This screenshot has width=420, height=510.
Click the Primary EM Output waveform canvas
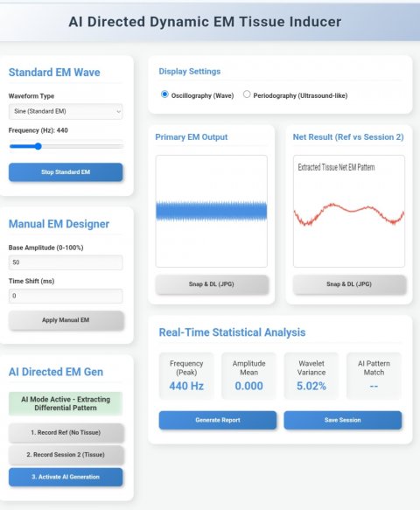pos(212,211)
